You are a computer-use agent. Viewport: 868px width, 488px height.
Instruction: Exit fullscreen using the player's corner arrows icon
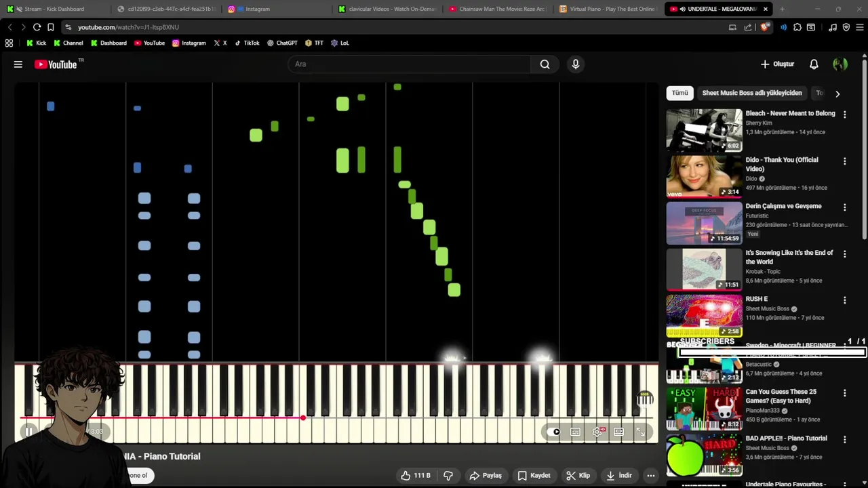coord(640,432)
